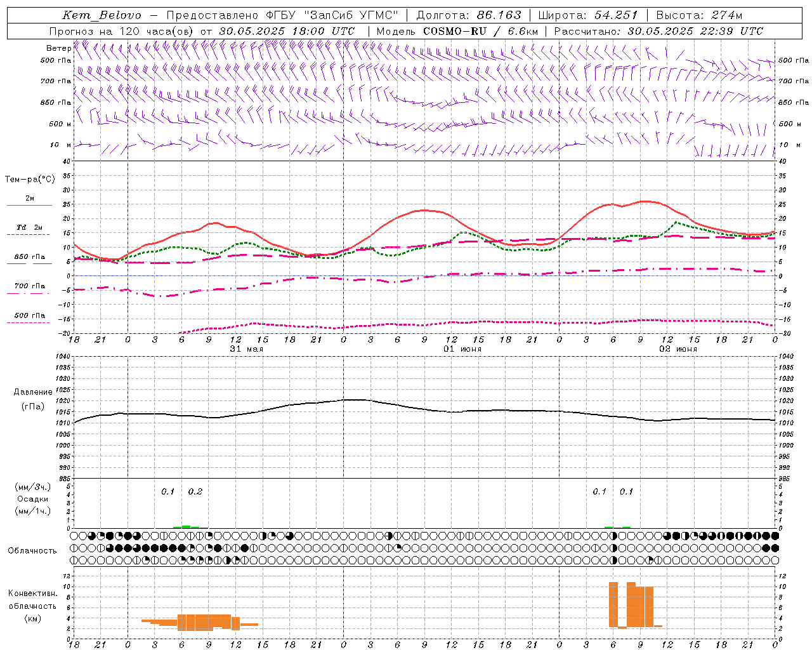This screenshot has height=650, width=812.
Task: Click the (гПа) unit under Давление
Action: [x=33, y=406]
